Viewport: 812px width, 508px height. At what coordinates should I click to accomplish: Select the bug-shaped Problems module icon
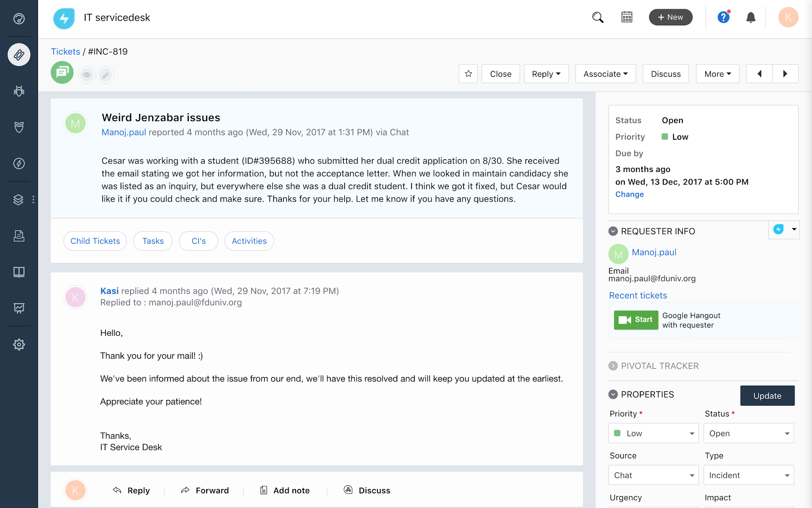coord(19,91)
